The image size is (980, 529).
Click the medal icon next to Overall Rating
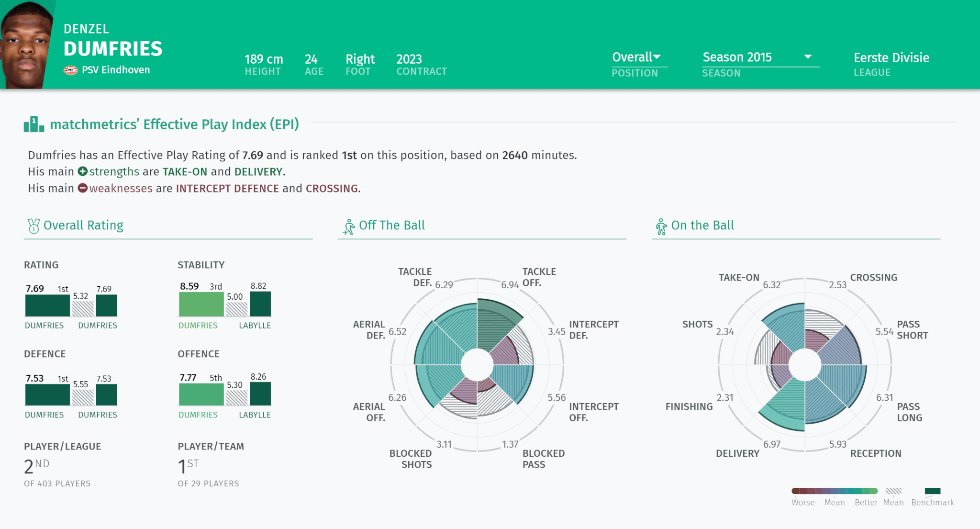[x=33, y=226]
